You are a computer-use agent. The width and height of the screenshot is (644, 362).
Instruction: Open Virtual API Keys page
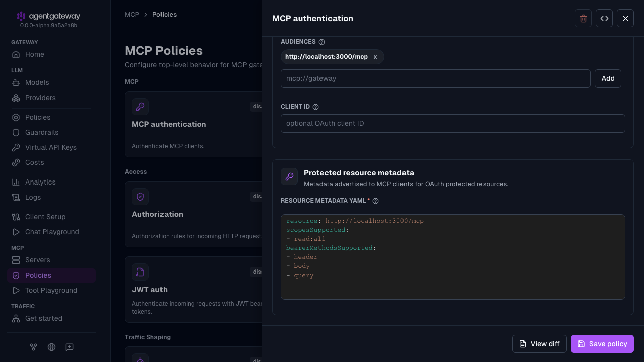pyautogui.click(x=51, y=147)
